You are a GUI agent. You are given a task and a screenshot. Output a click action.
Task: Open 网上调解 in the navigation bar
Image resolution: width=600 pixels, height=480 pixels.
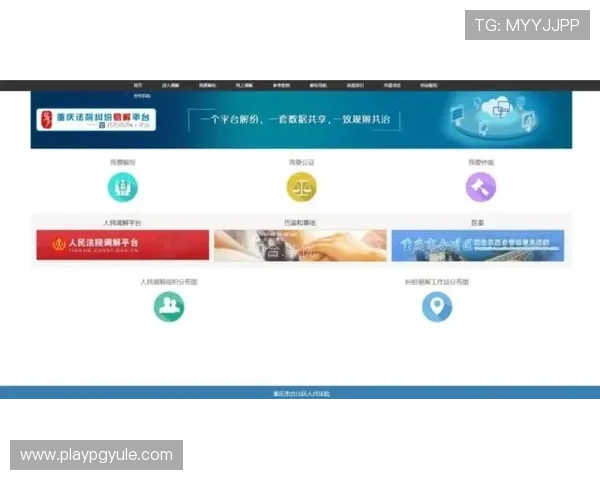click(x=244, y=85)
